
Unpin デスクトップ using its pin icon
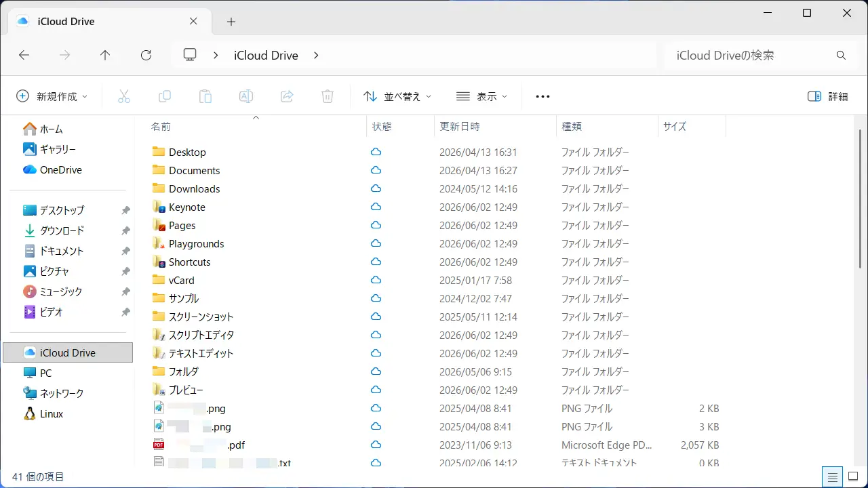tap(125, 210)
